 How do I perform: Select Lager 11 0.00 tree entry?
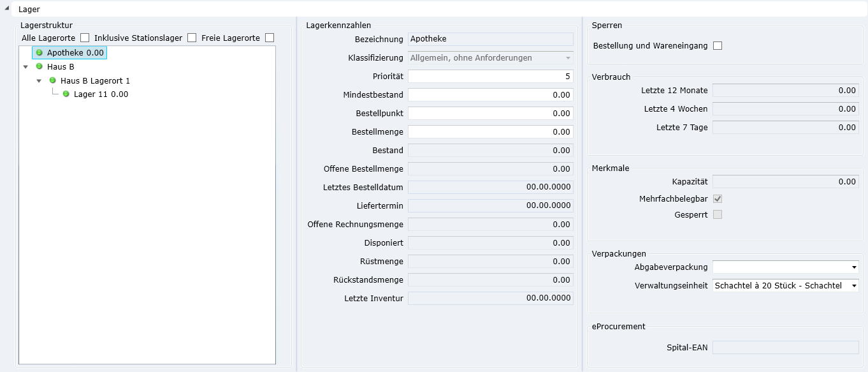pyautogui.click(x=101, y=94)
